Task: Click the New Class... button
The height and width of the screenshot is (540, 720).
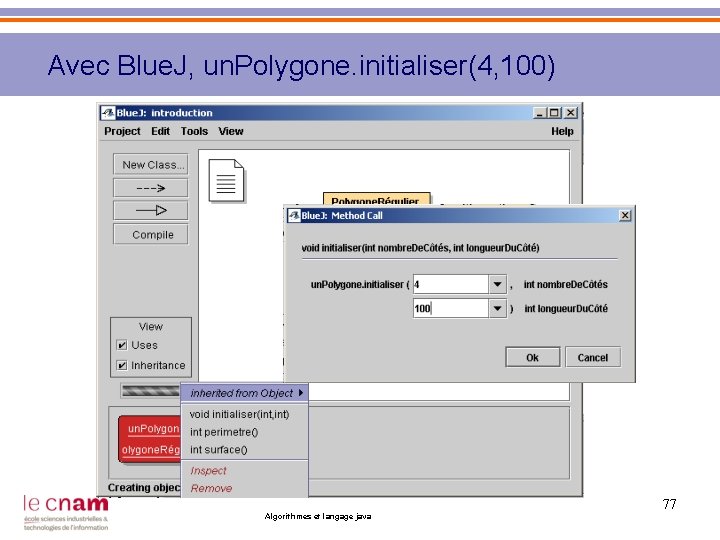Action: (x=151, y=164)
